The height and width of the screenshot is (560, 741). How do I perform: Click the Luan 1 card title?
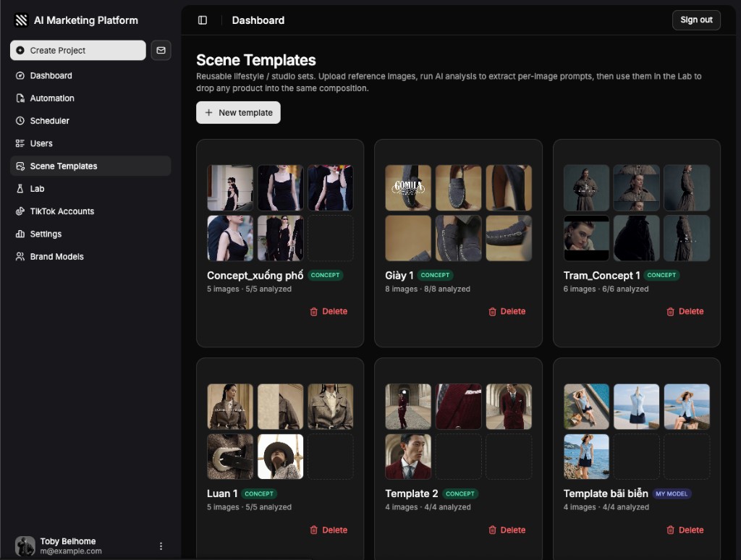click(222, 493)
